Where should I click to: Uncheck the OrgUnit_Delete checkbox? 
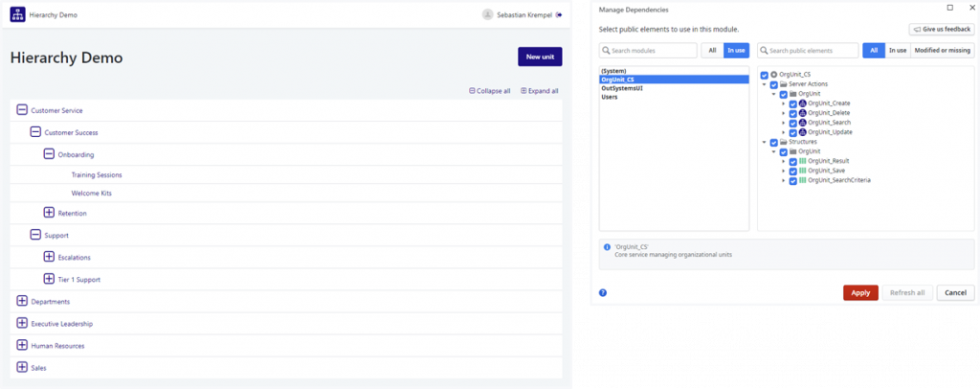[792, 113]
